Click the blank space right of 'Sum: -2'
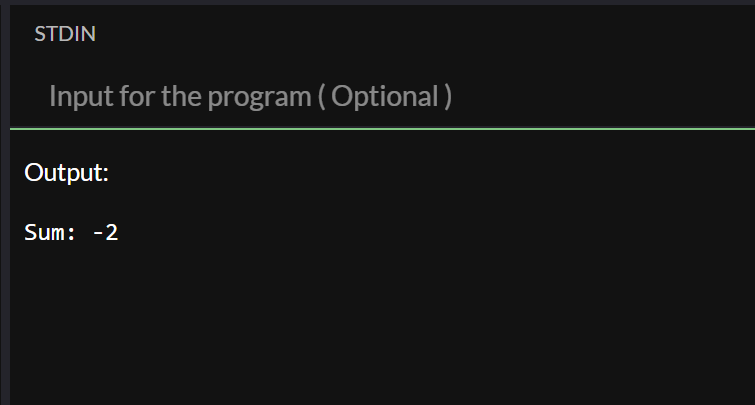The height and width of the screenshot is (405, 755). point(433,233)
